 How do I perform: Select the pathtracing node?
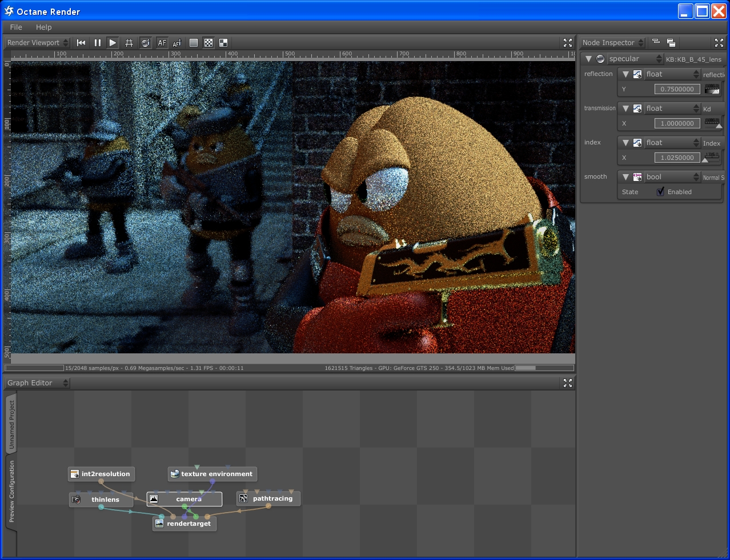click(x=268, y=498)
